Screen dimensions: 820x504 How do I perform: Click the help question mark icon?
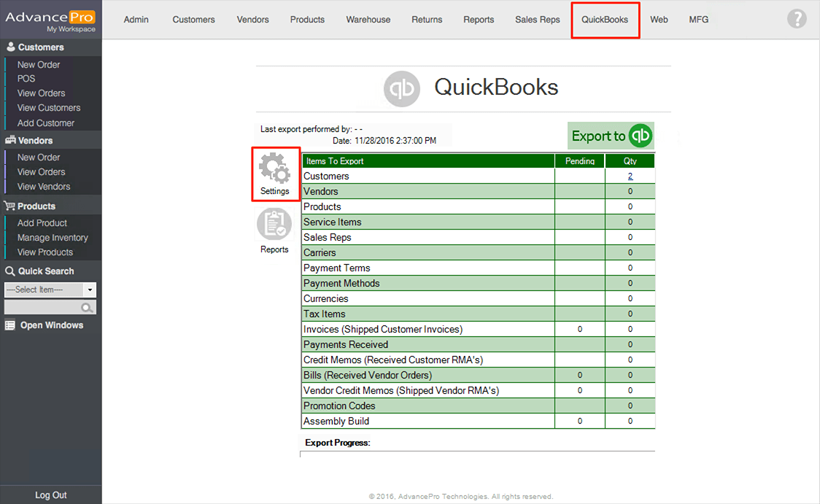797,19
